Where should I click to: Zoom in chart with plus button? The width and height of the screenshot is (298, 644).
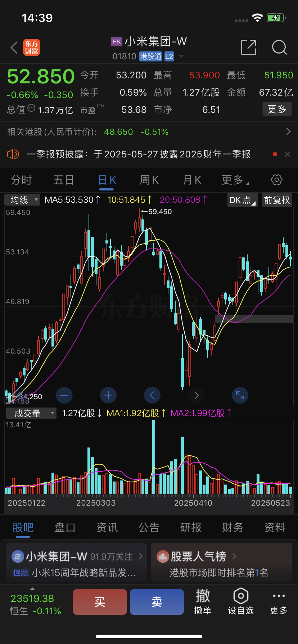click(x=108, y=395)
